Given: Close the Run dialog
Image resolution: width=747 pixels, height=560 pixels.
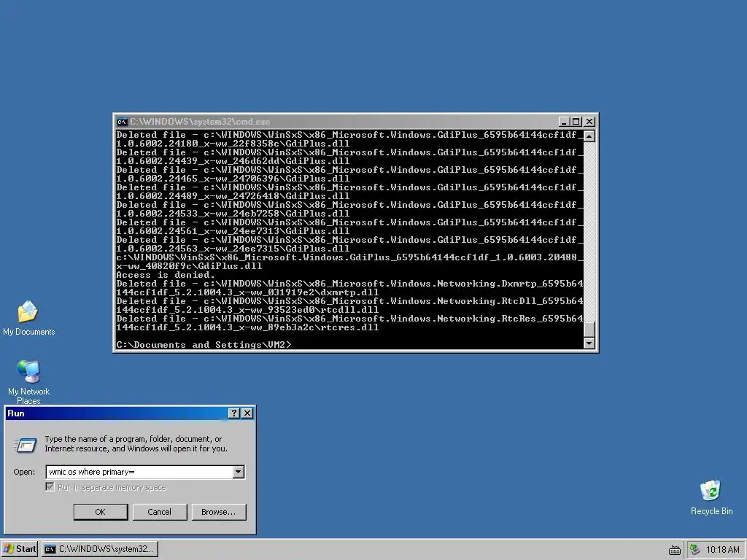Looking at the screenshot, I should (247, 413).
